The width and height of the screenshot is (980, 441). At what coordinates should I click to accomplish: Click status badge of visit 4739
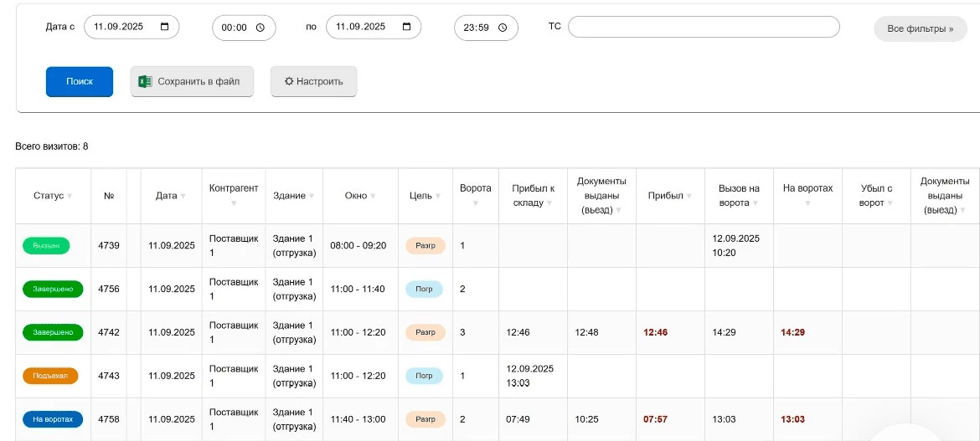pyautogui.click(x=46, y=245)
